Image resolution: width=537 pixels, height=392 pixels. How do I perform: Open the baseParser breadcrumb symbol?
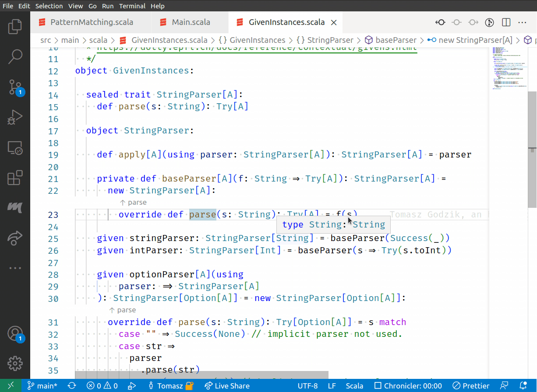pos(391,40)
